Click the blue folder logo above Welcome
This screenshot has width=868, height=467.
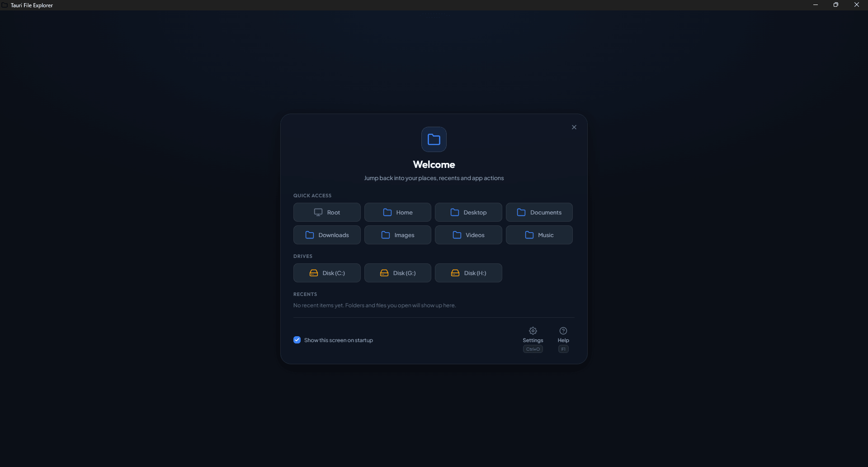(x=434, y=139)
